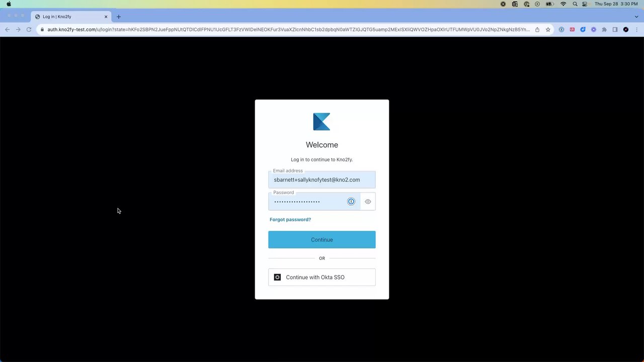
Task: Go back with the browser back arrow
Action: [x=7, y=30]
